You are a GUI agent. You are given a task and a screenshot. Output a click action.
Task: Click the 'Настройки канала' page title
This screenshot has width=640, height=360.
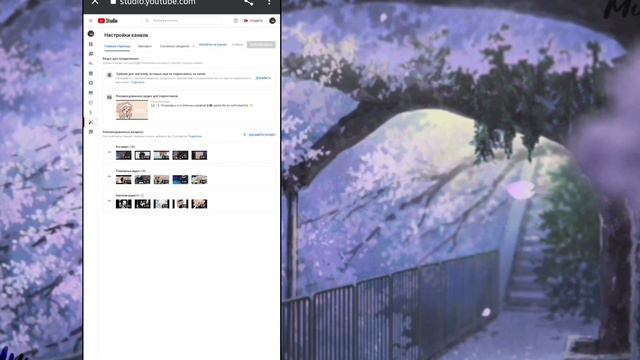[x=126, y=35]
